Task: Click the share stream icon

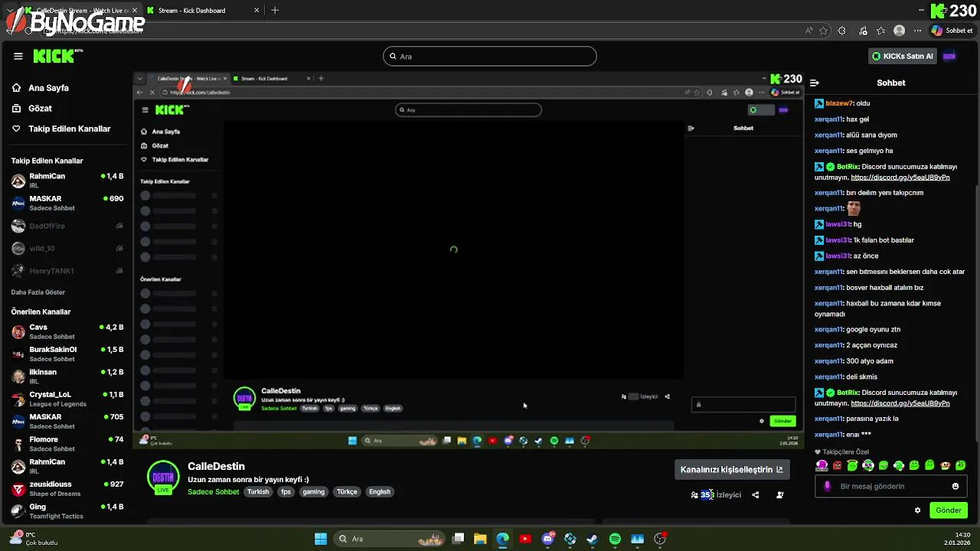Action: tap(756, 495)
